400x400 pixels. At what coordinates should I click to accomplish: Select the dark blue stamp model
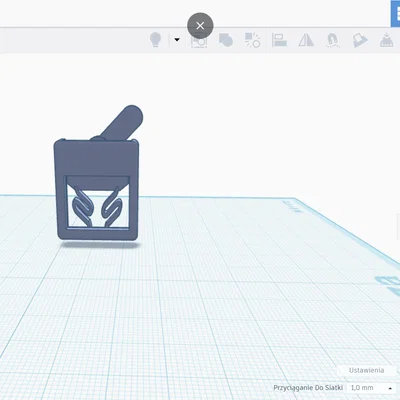(96, 189)
